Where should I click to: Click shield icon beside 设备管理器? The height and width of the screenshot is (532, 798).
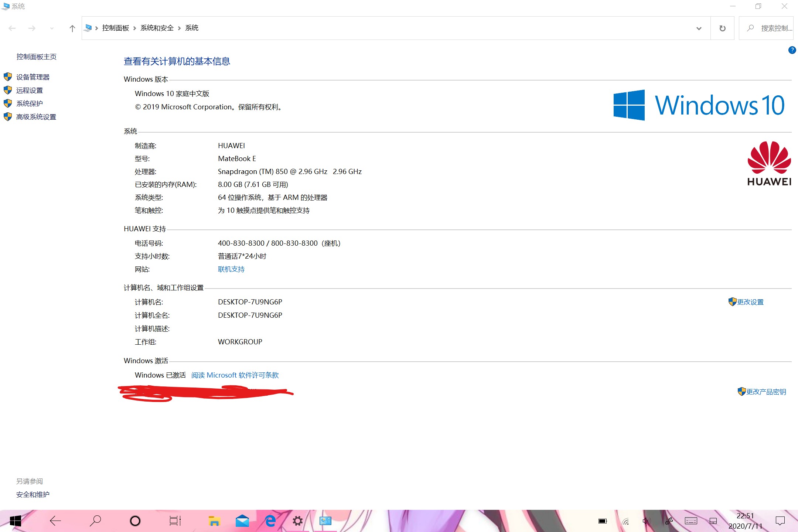(8, 77)
